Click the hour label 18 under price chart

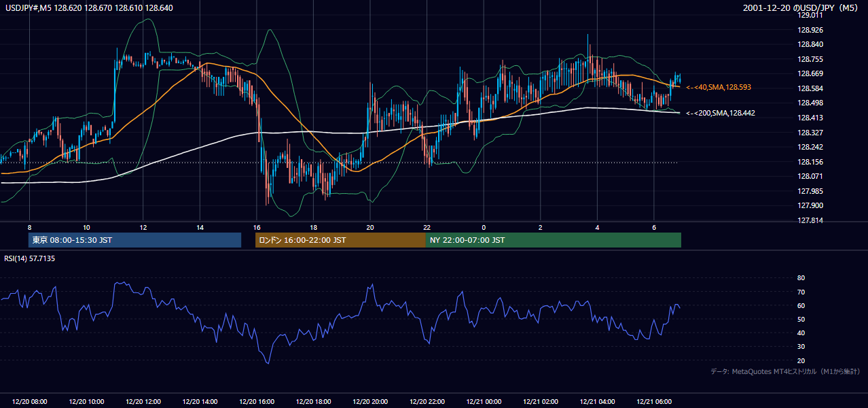313,227
